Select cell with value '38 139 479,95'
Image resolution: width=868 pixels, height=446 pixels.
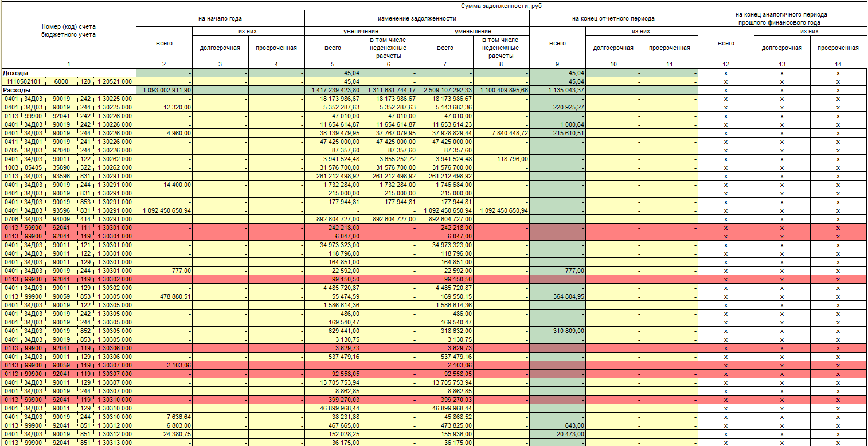point(333,133)
